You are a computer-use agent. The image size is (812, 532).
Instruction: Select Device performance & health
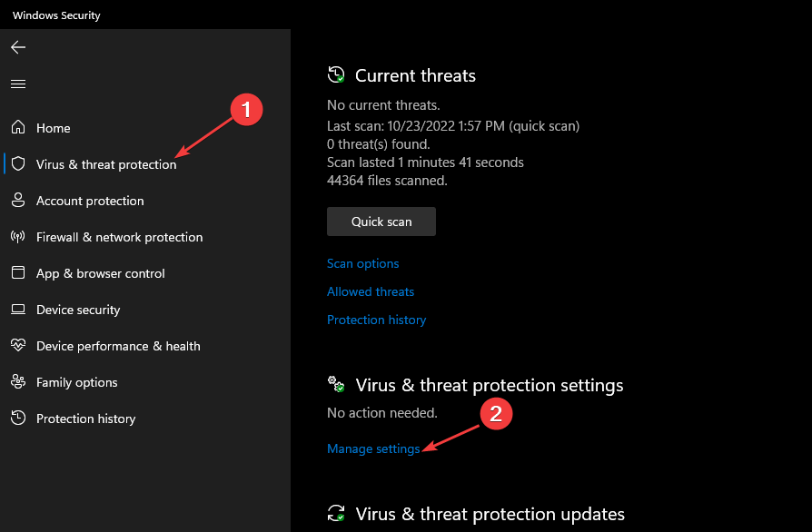click(x=118, y=346)
